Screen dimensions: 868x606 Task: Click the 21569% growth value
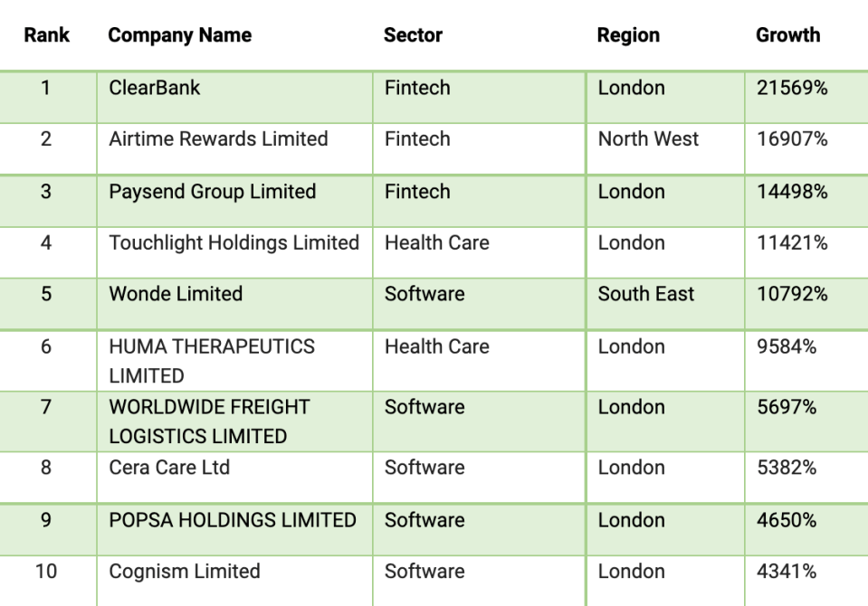point(792,88)
